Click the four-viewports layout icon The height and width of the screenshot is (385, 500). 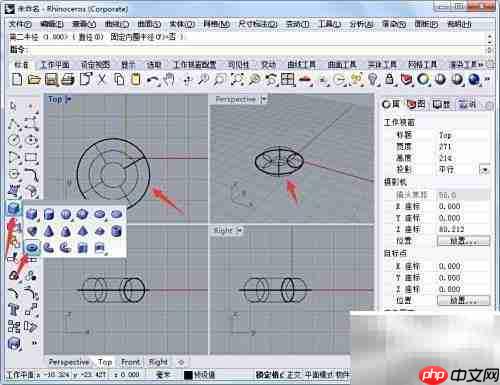288,79
